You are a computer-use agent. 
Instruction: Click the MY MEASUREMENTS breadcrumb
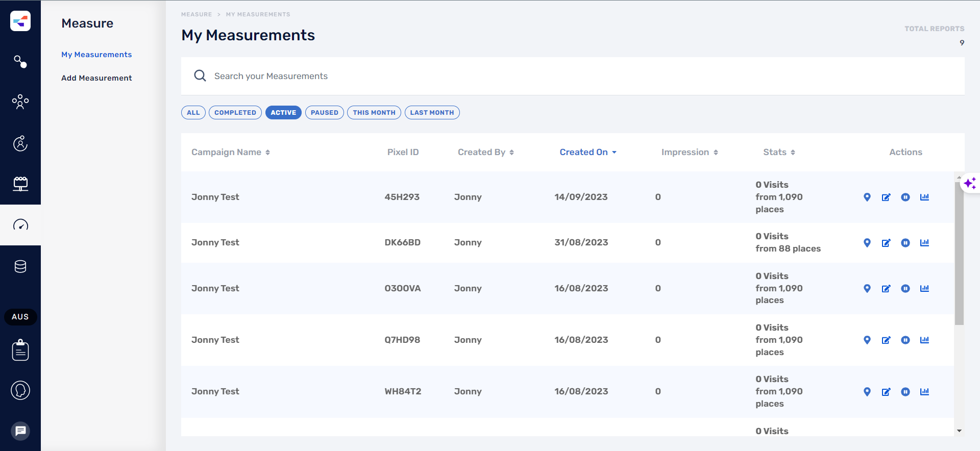[x=258, y=14]
